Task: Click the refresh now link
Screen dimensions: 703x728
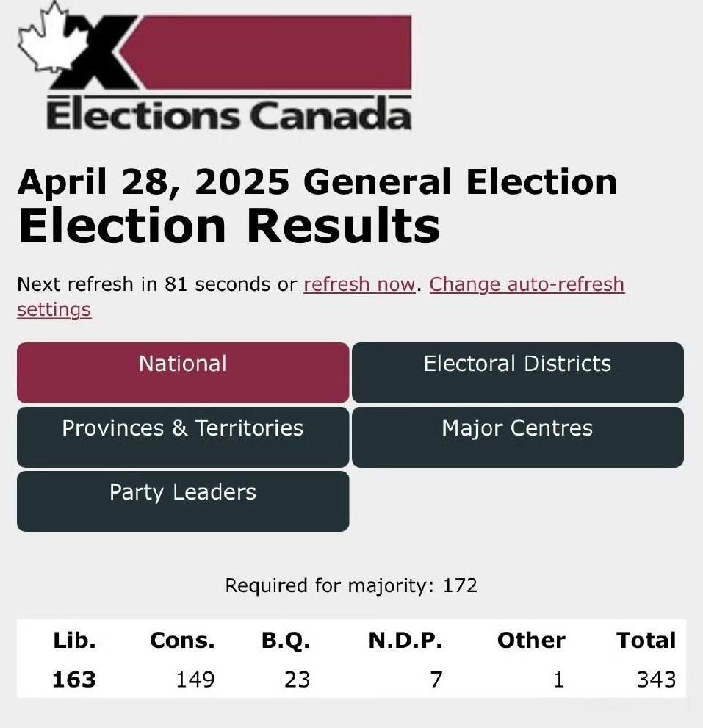Action: click(x=359, y=284)
